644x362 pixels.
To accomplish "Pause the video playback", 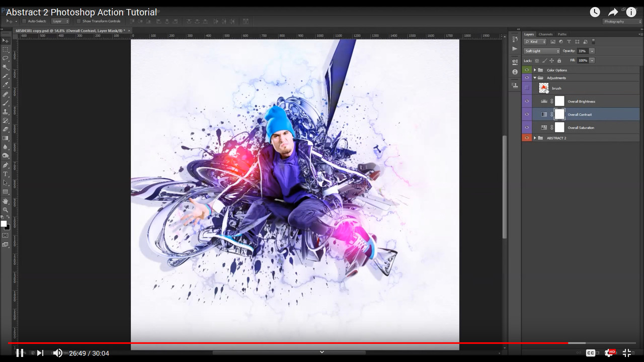I will [x=20, y=353].
